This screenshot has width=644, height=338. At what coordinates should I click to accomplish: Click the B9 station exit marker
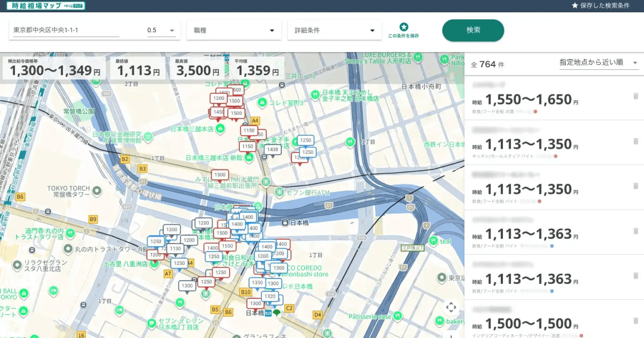point(93,219)
